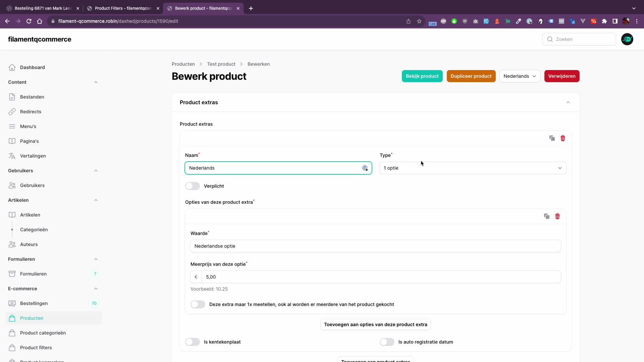This screenshot has height=362, width=644.
Task: Delete the Nederlandse optie entry
Action: [x=557, y=216]
